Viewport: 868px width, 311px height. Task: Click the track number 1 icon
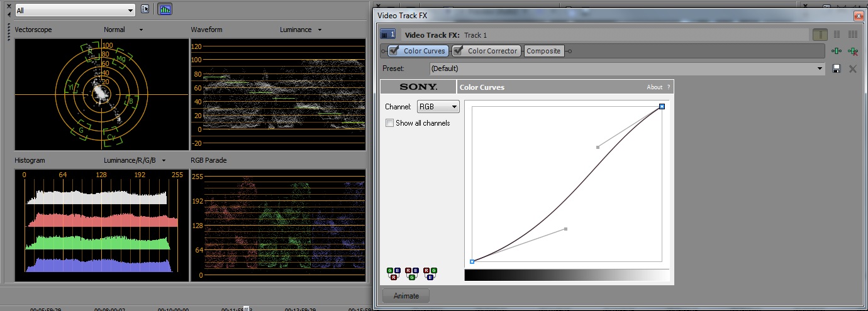click(388, 35)
